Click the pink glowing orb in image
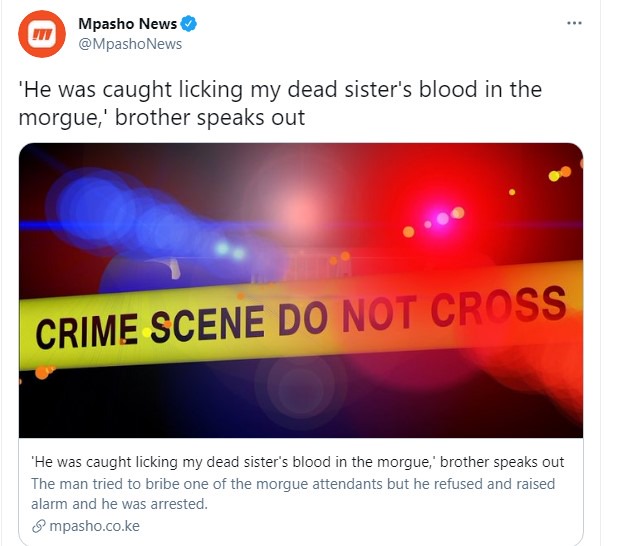The width and height of the screenshot is (627, 546). [443, 218]
